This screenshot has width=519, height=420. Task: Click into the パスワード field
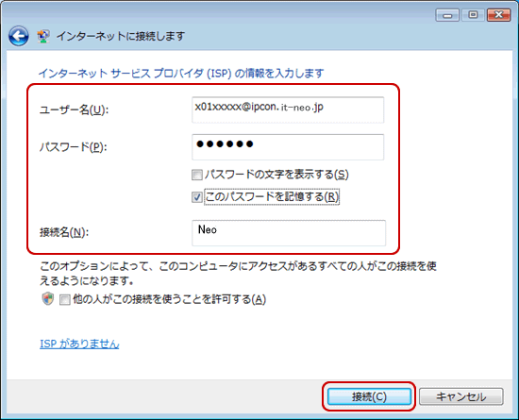(x=288, y=147)
